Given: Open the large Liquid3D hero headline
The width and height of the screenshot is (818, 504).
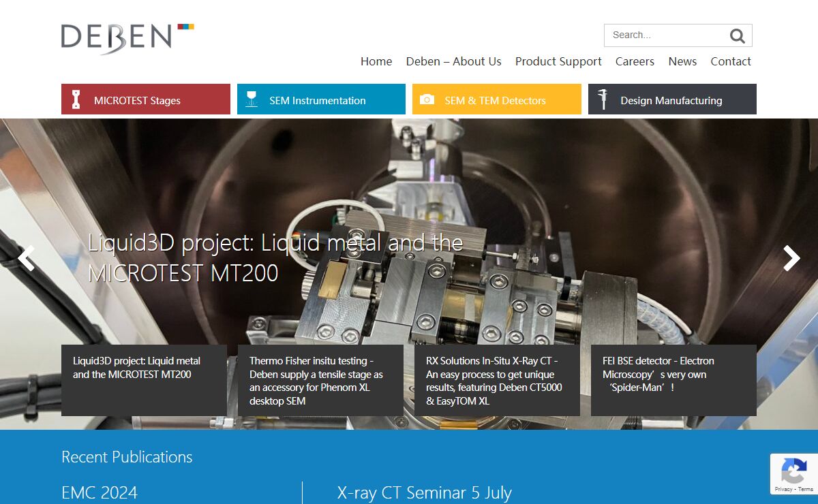Looking at the screenshot, I should [x=275, y=258].
